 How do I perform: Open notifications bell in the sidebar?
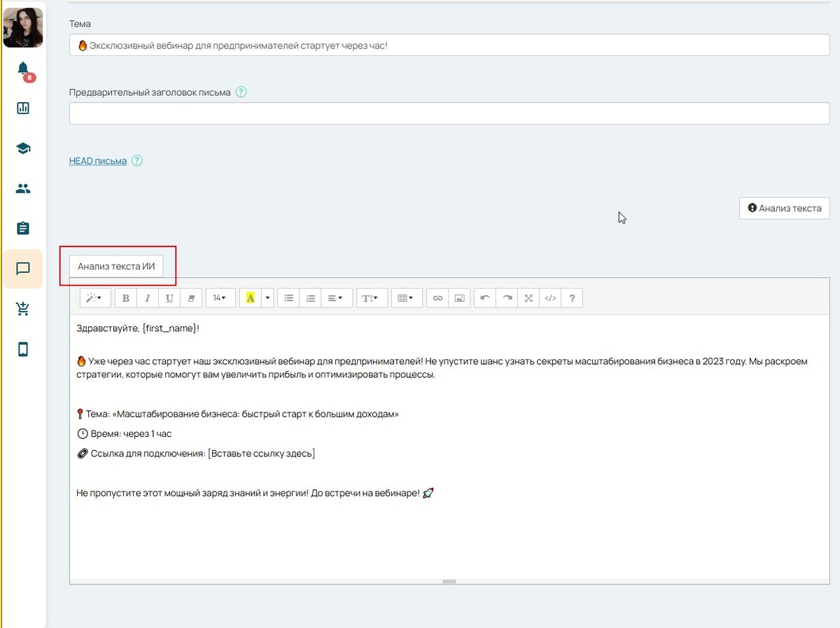(x=23, y=69)
